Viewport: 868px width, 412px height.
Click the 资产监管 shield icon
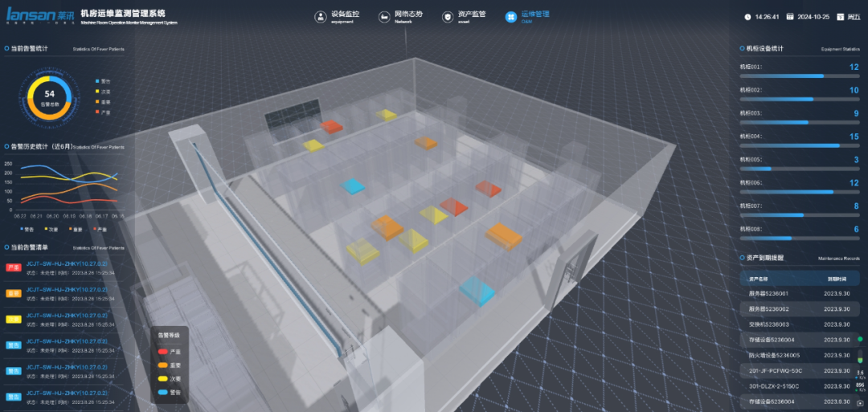(447, 16)
